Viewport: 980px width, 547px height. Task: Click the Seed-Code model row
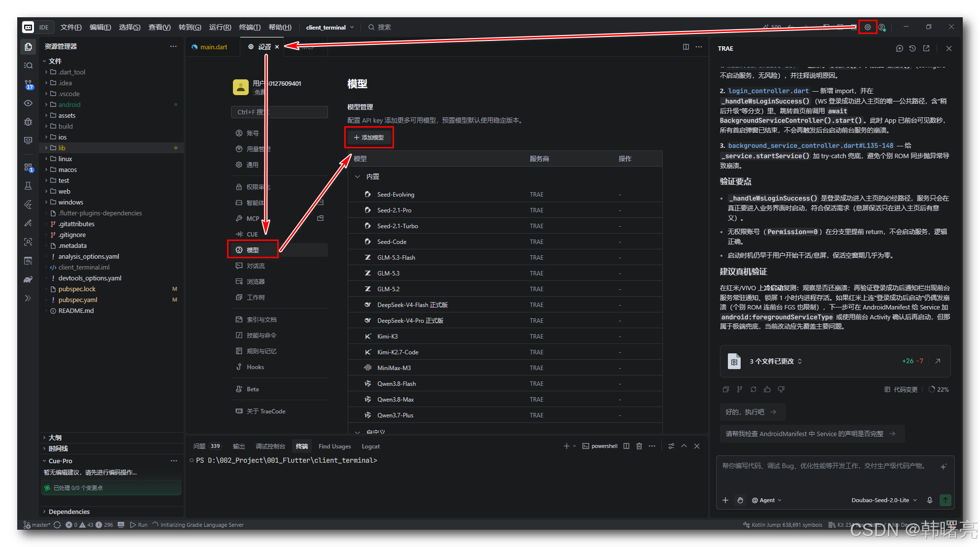pyautogui.click(x=505, y=241)
